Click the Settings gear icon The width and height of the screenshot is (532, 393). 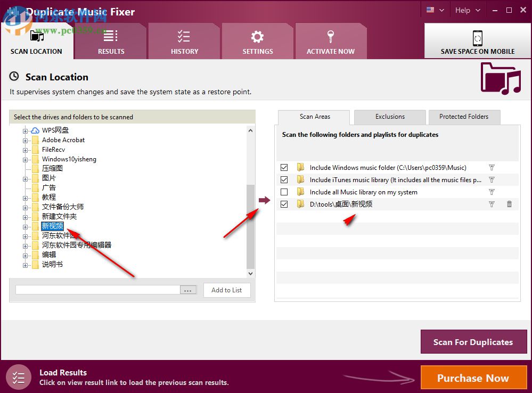257,37
